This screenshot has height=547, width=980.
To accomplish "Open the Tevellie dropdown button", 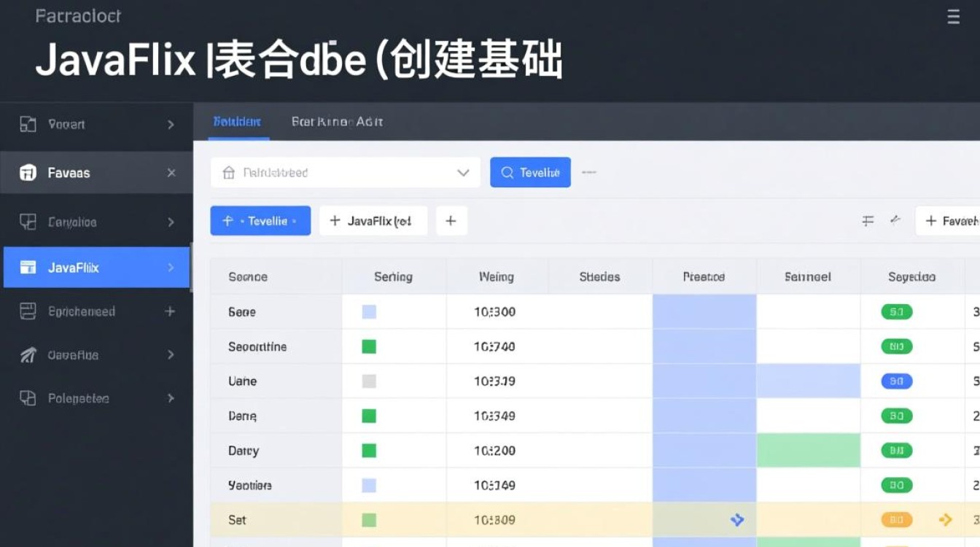I will tap(260, 220).
